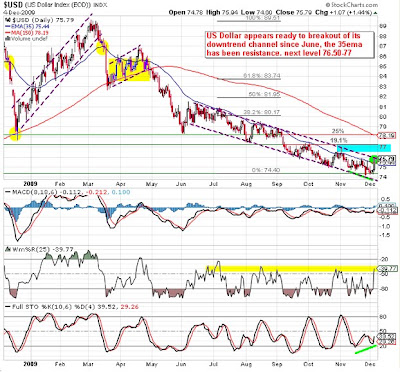Click the green trendline in the stochastic panel
This screenshot has width=400, height=372.
tap(366, 349)
